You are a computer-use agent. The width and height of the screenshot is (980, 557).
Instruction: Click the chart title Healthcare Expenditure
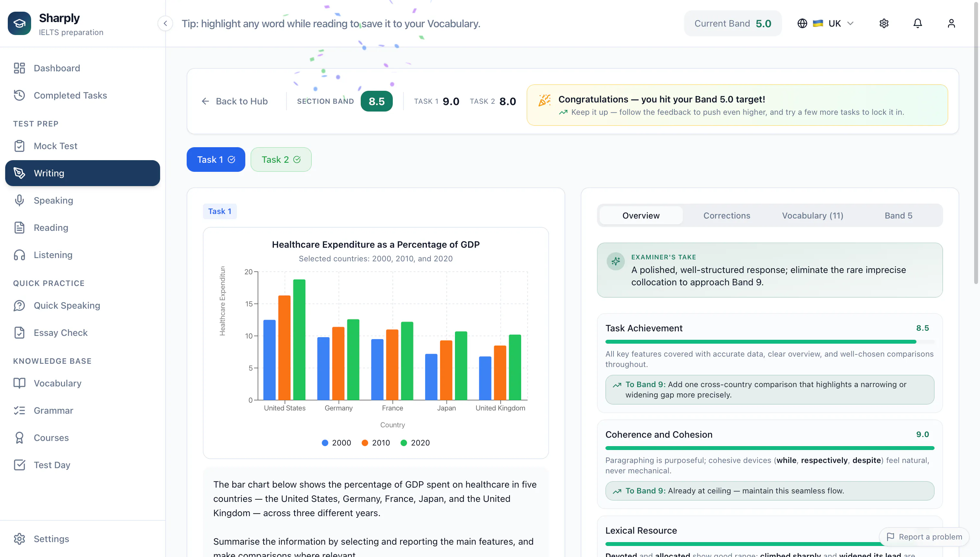tap(376, 244)
